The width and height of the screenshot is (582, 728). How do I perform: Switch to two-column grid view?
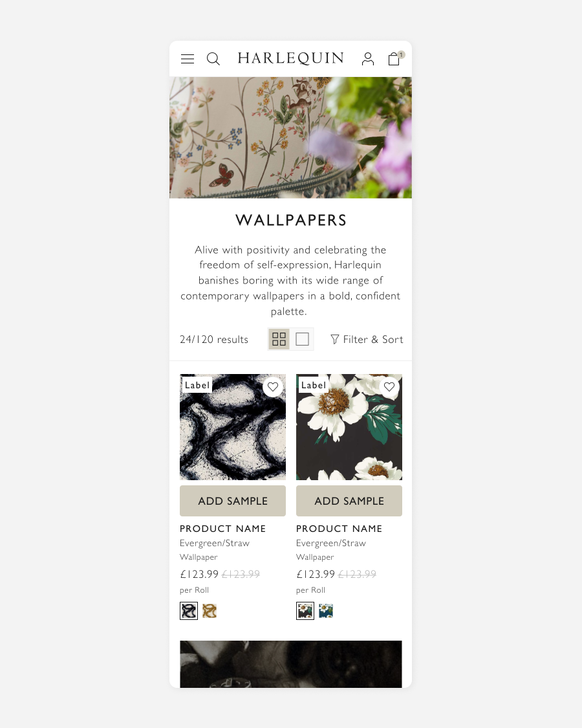[279, 339]
